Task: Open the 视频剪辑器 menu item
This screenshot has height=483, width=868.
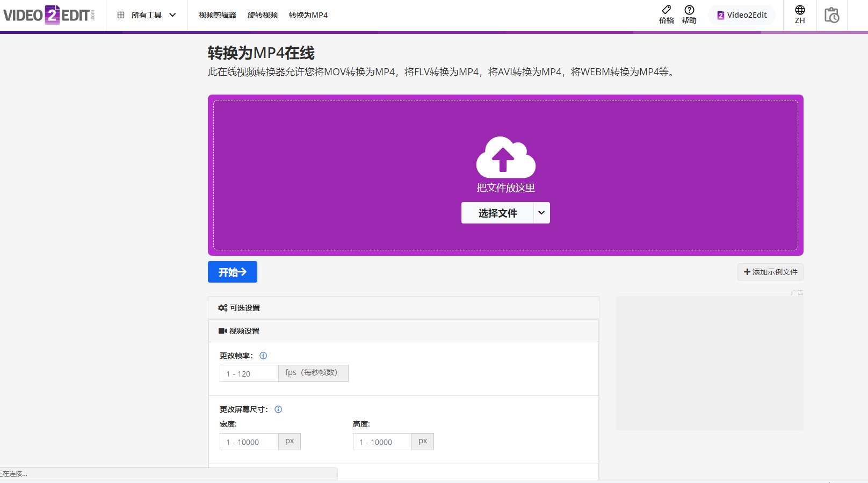Action: (x=218, y=15)
